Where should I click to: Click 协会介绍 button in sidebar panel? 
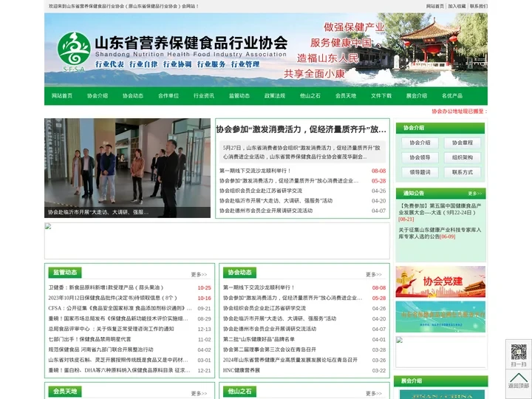pos(420,143)
